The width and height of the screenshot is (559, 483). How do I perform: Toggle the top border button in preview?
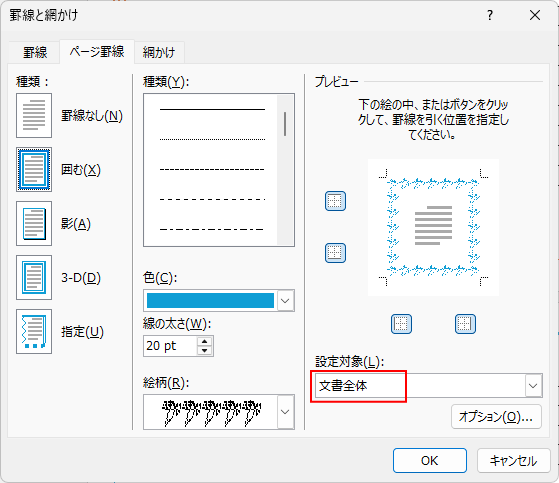(x=335, y=201)
